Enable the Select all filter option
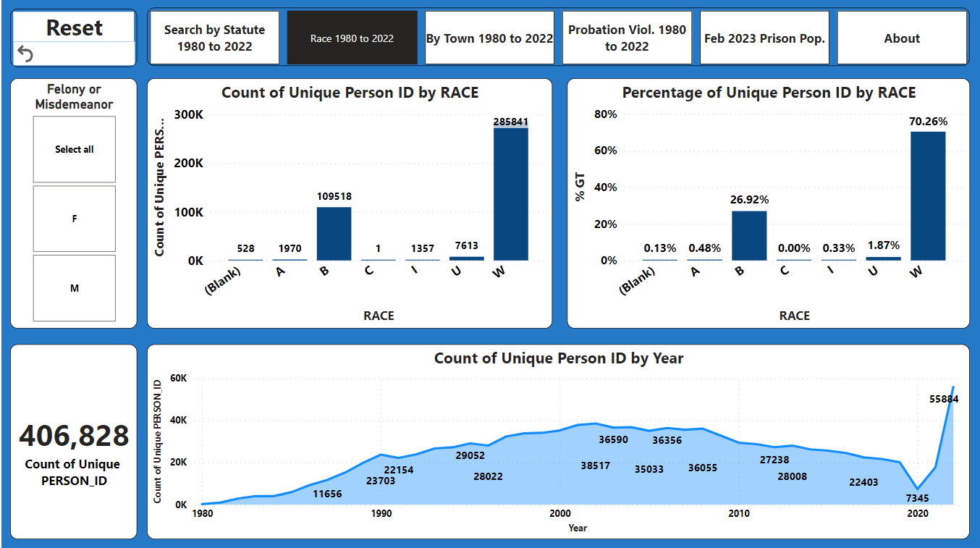The height and width of the screenshot is (548, 980). 74,149
